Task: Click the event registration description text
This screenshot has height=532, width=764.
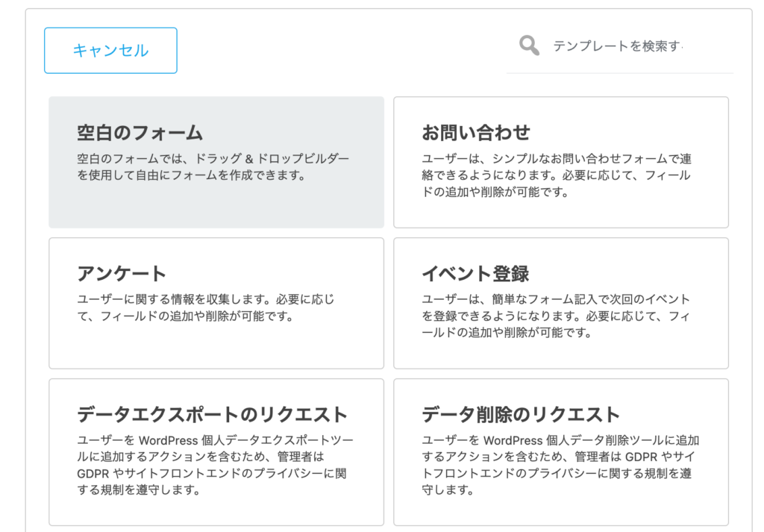Action: (x=556, y=316)
